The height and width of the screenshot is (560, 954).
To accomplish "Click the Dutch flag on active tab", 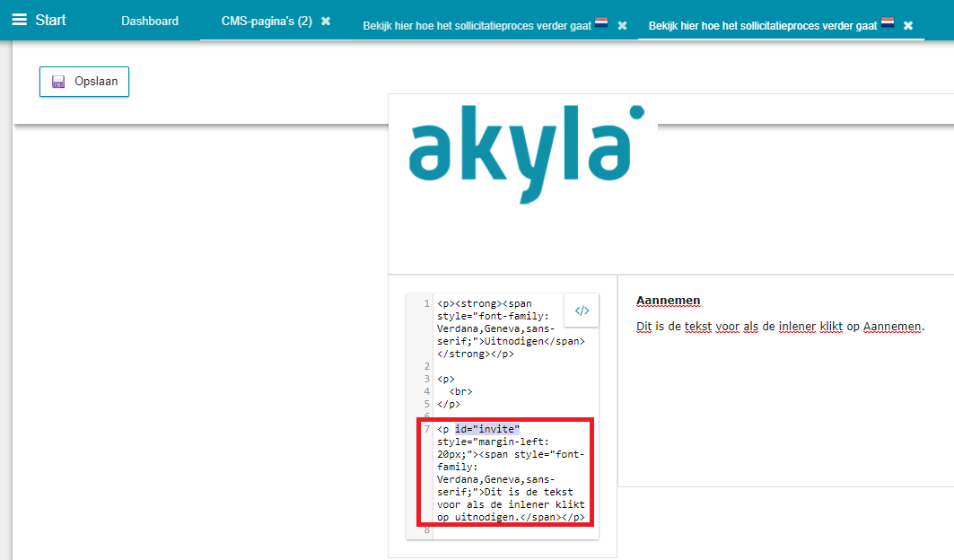I will pyautogui.click(x=888, y=22).
